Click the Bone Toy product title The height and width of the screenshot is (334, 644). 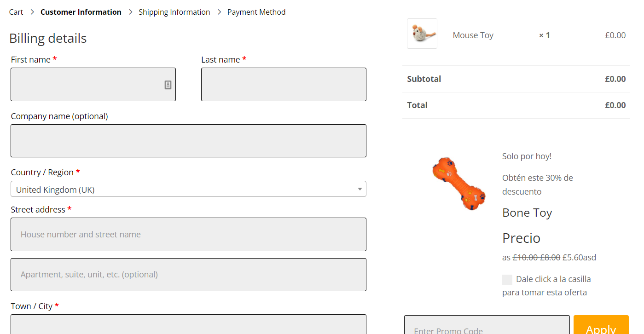point(527,213)
